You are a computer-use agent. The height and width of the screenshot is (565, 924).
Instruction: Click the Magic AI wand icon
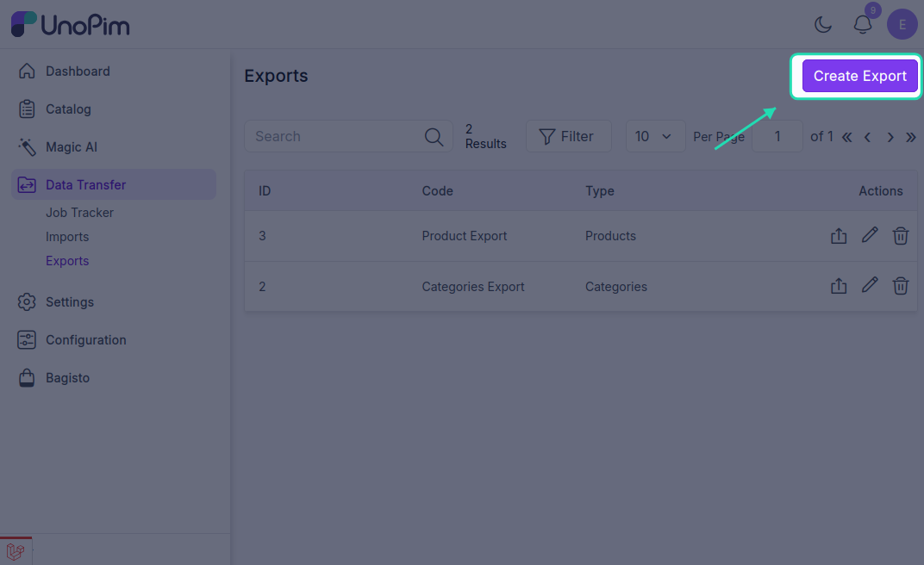(27, 146)
